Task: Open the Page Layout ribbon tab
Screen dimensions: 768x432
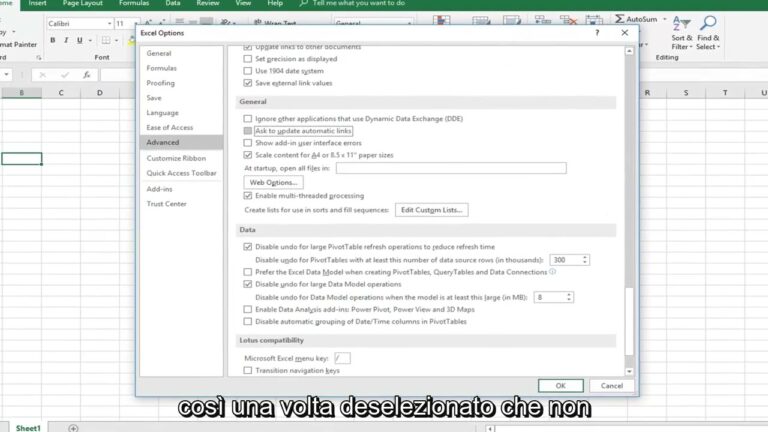Action: point(82,3)
